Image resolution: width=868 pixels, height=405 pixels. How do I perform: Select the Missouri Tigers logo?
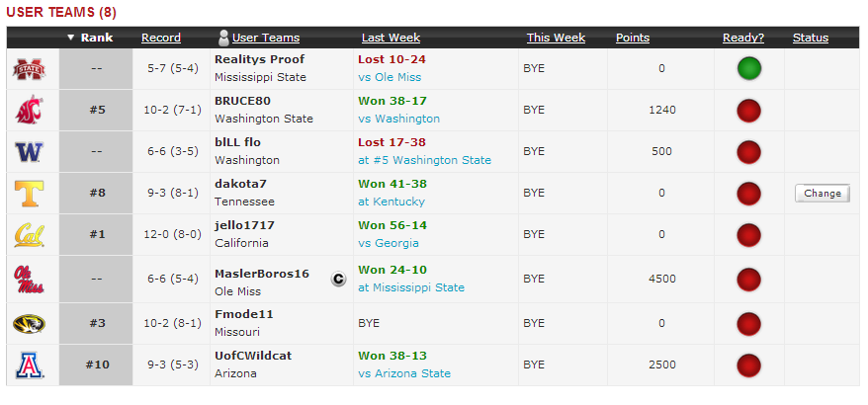tap(30, 324)
